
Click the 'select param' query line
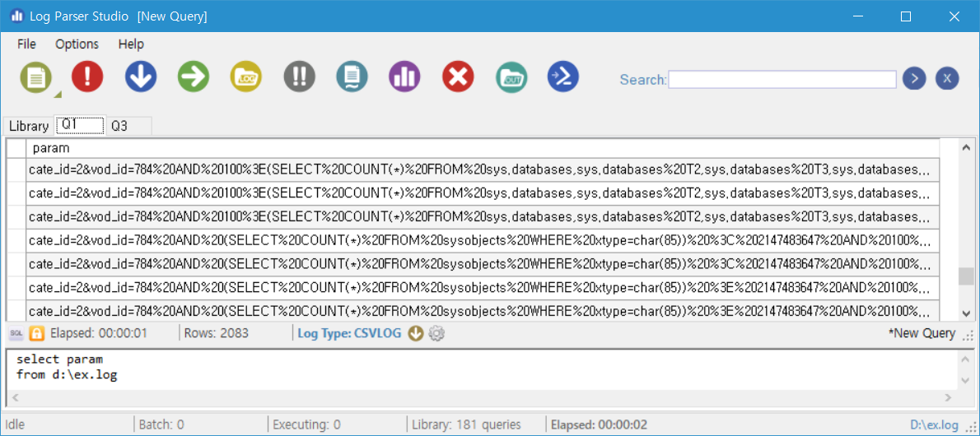pos(59,359)
